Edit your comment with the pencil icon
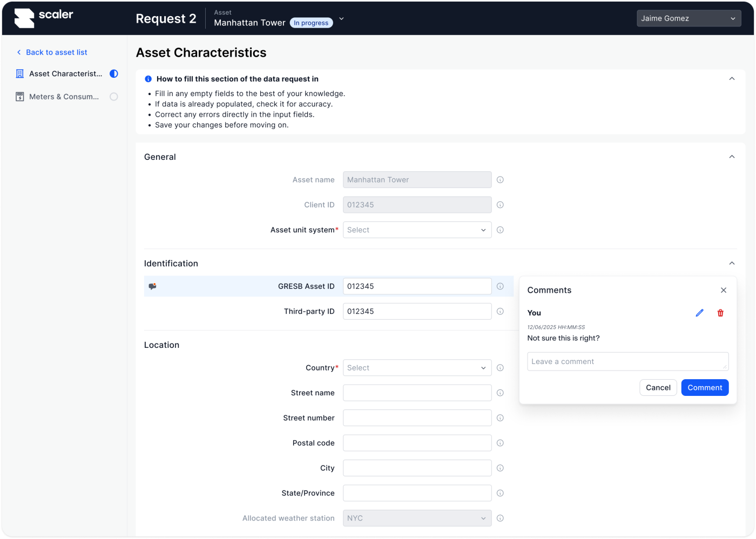 (699, 313)
